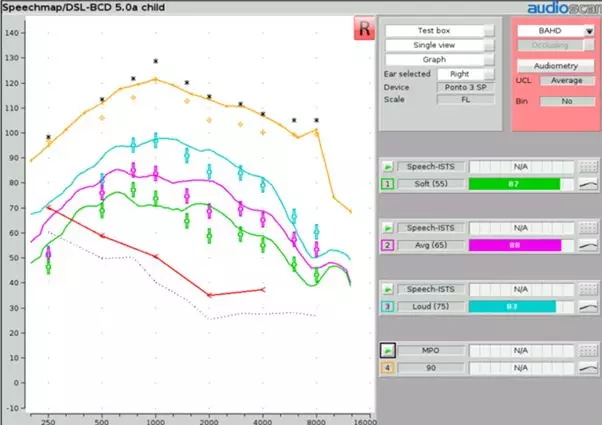The width and height of the screenshot is (602, 425).
Task: Toggle curve 2 magenta number box
Action: point(386,245)
